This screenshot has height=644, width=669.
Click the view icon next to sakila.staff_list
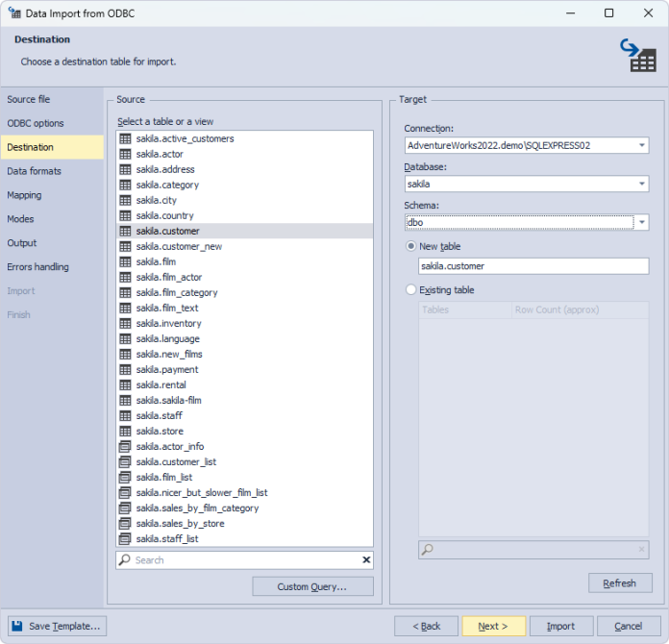(124, 539)
